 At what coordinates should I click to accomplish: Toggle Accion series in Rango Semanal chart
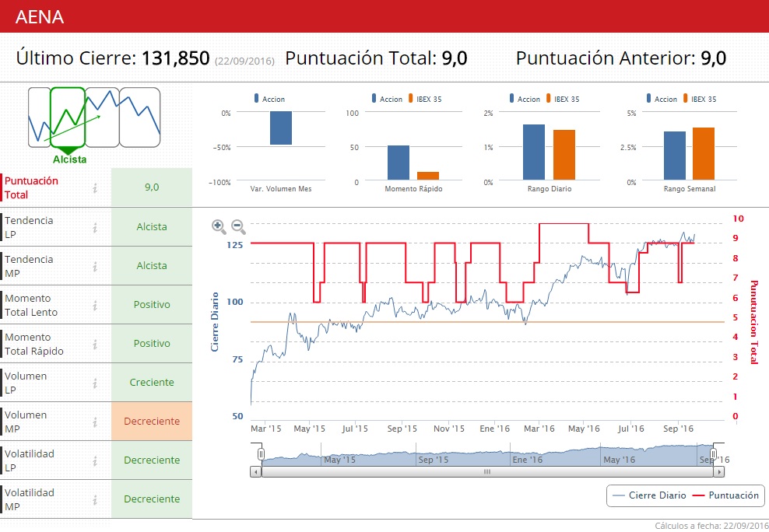[x=662, y=99]
